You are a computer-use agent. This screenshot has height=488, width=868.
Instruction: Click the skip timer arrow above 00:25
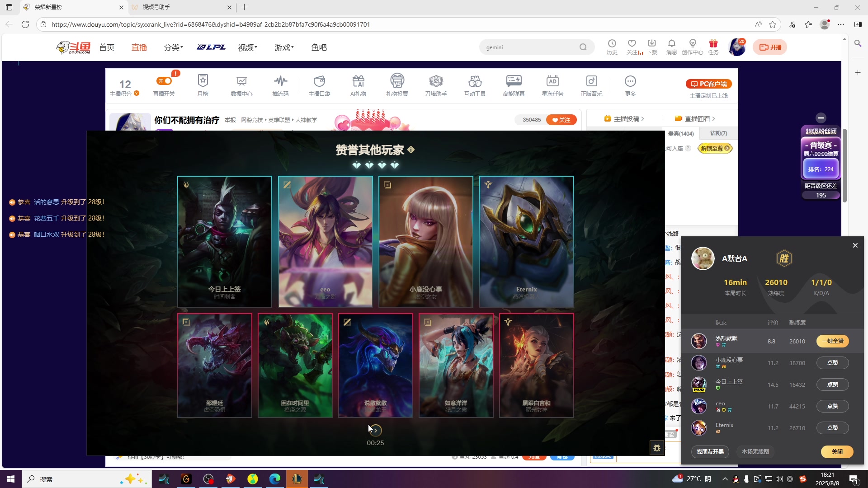point(375,430)
